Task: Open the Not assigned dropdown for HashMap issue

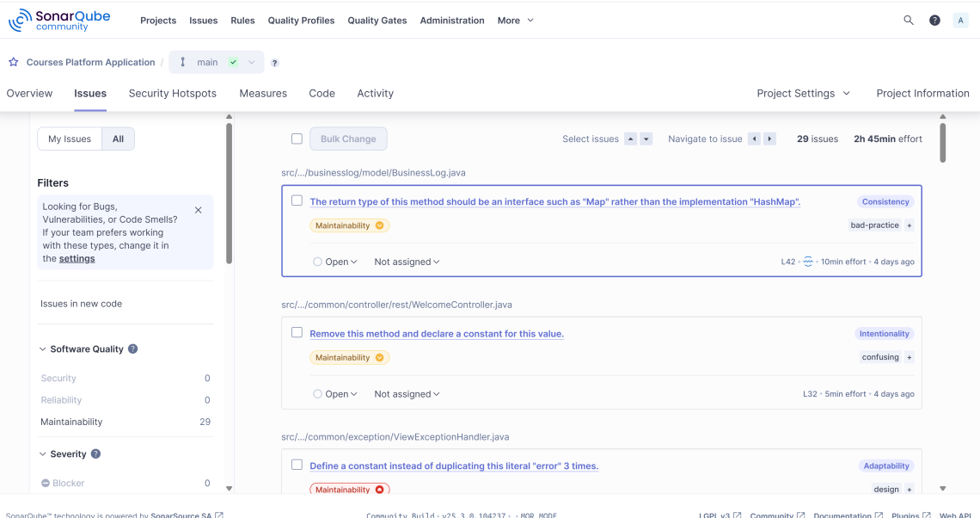Action: tap(406, 261)
